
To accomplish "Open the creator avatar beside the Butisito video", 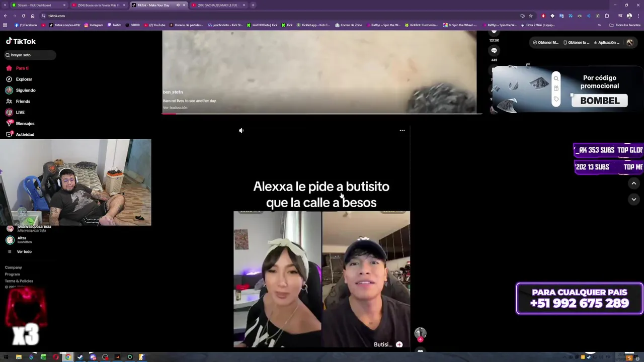I will pos(420,333).
